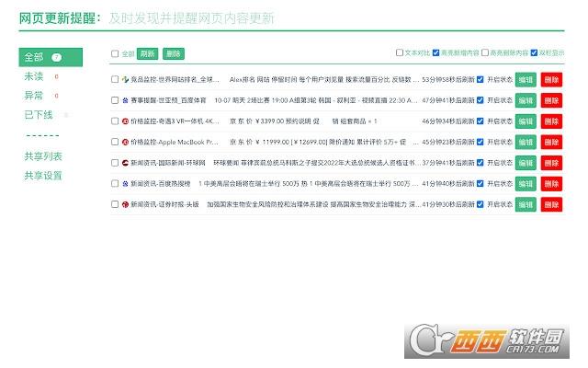
Task: Toggle 开启状态 for 世界网站排名 row
Action: click(480, 80)
